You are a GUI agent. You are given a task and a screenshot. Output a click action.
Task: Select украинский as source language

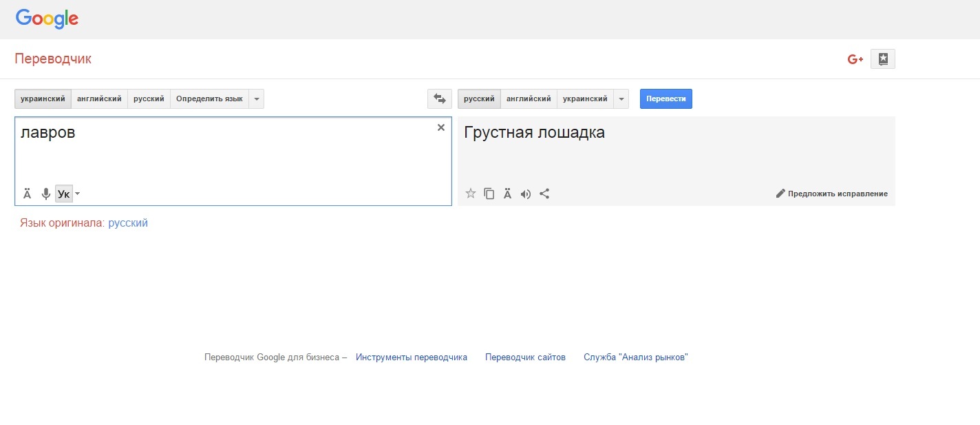[43, 99]
